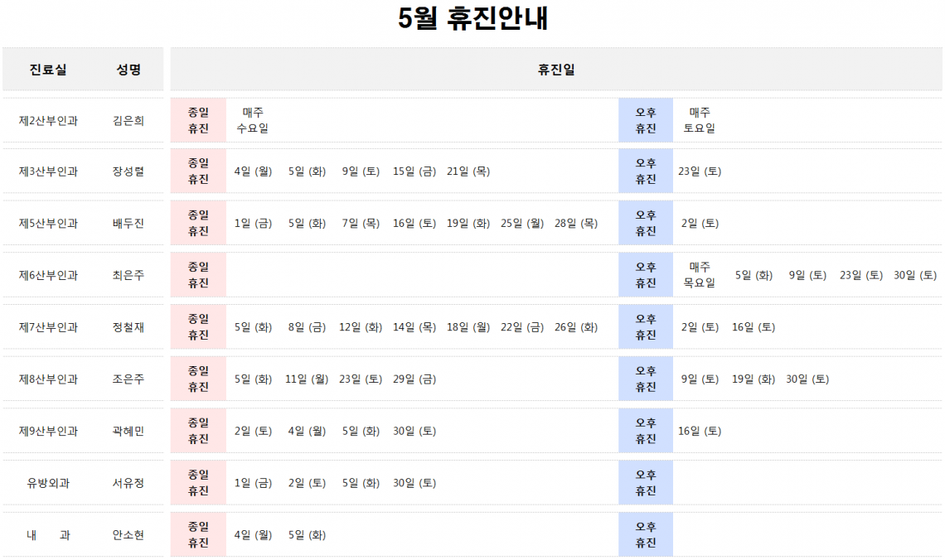Image resolution: width=945 pixels, height=560 pixels.
Task: Click the 성명 column header
Action: [x=128, y=70]
